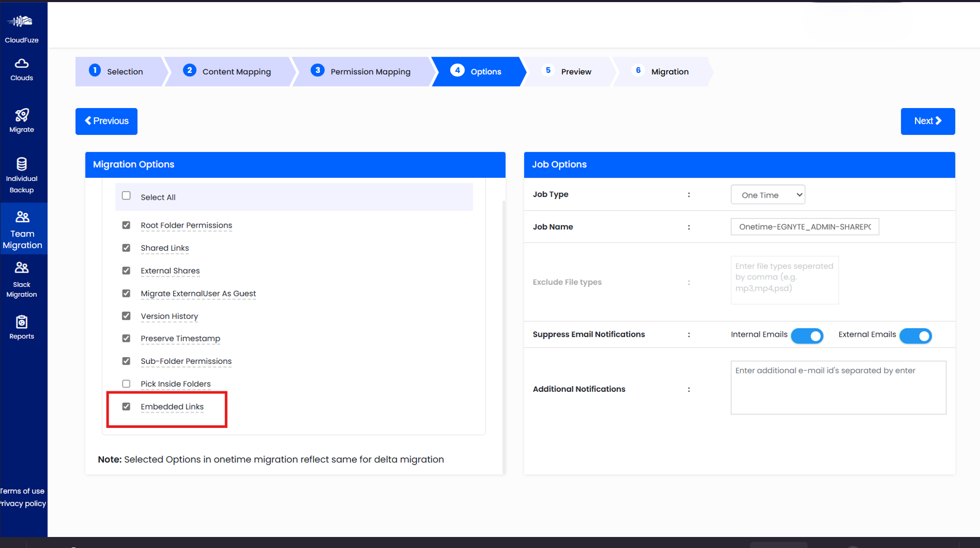The width and height of the screenshot is (980, 548).
Task: Click the Job Name input field
Action: [804, 227]
